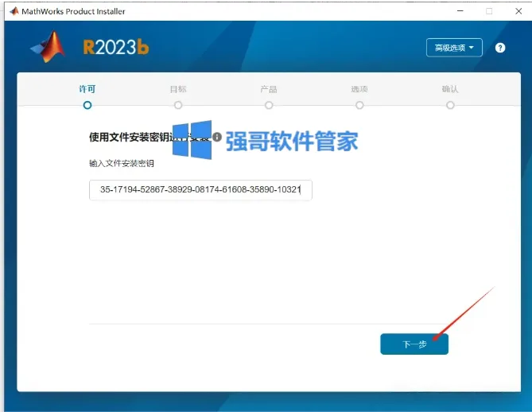Close the MathWorks Product Installer window
The width and height of the screenshot is (532, 412).
coord(518,11)
